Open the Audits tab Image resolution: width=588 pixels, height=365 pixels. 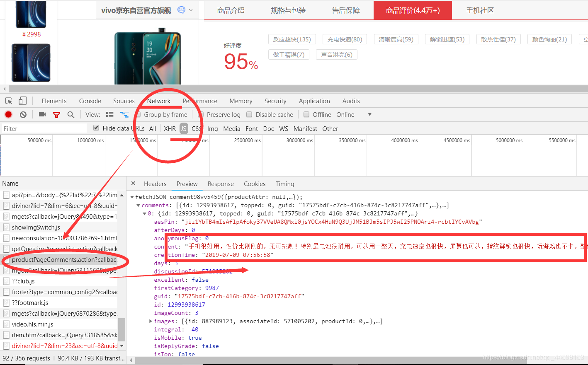[351, 101]
